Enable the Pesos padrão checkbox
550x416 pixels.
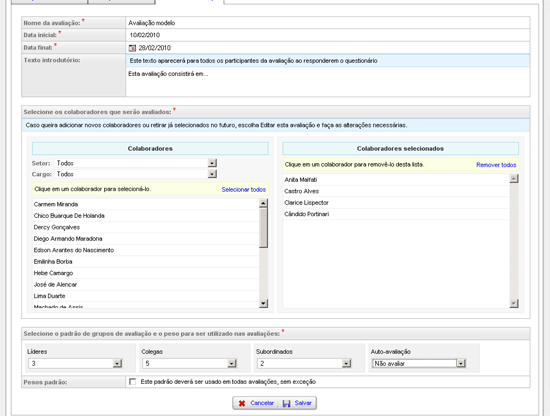pos(133,382)
